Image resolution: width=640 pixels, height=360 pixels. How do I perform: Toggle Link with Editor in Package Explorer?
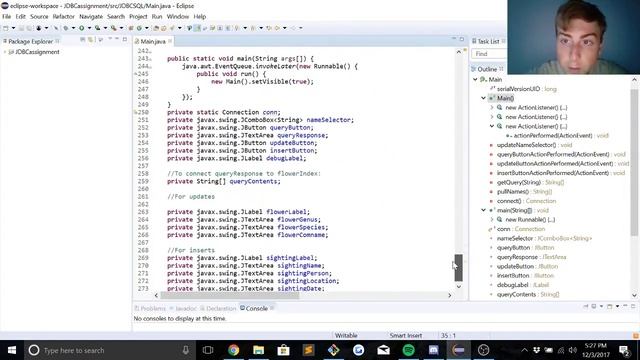pos(91,40)
